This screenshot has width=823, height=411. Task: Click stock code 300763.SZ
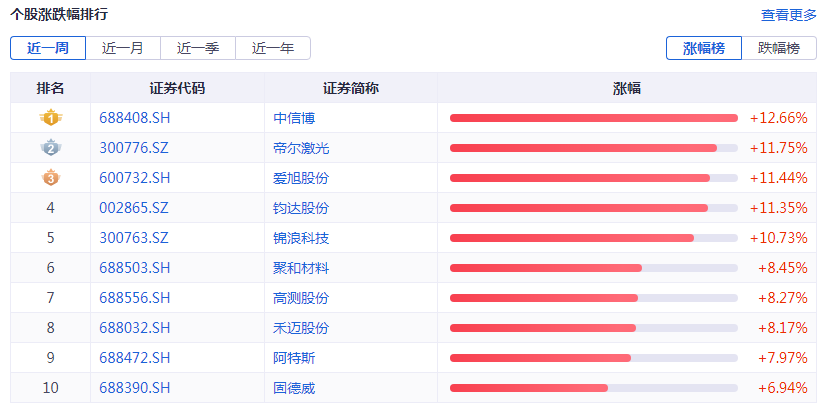click(x=134, y=238)
